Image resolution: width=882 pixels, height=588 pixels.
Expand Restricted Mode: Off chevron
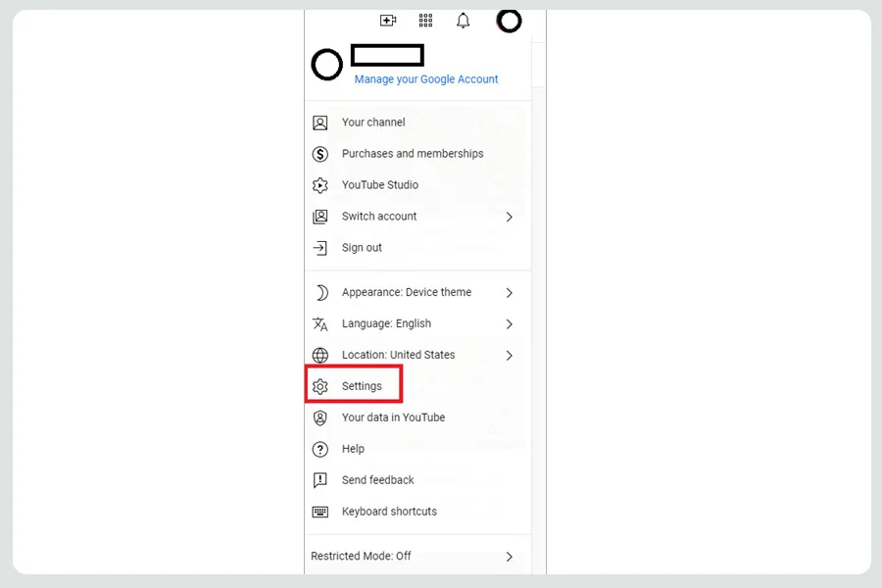[x=509, y=557]
